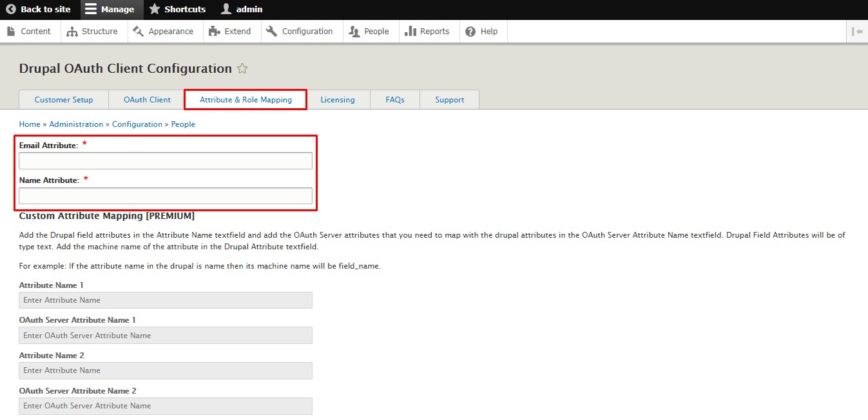Open the Licensing tab

tap(338, 100)
